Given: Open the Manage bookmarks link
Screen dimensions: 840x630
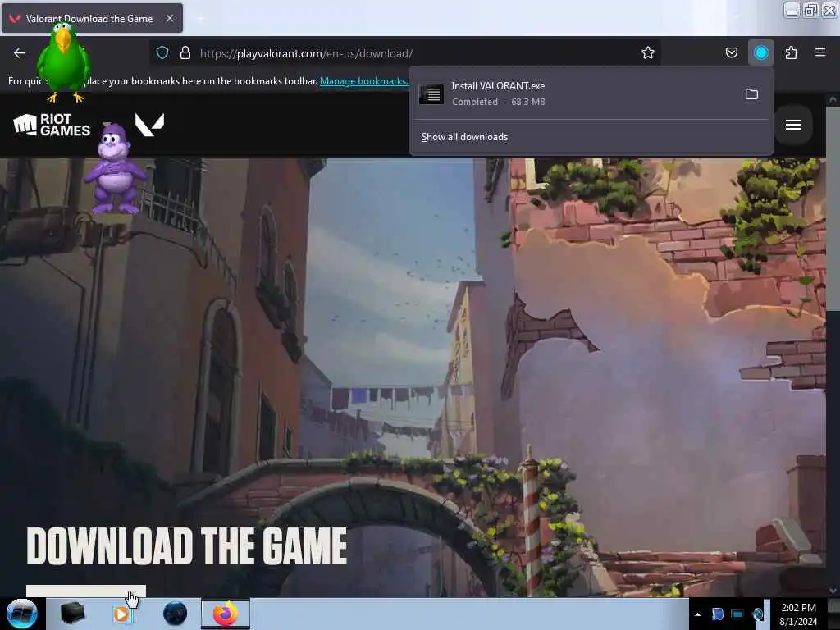Looking at the screenshot, I should point(363,81).
